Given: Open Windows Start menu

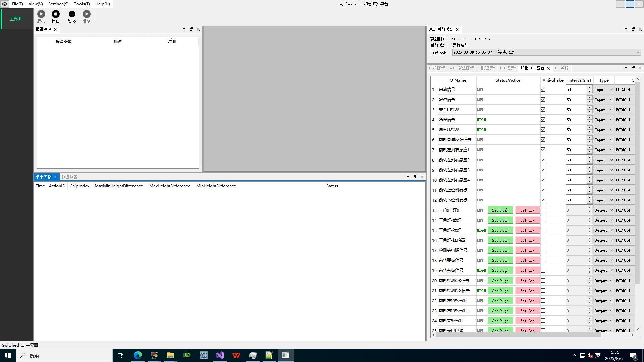Looking at the screenshot, I should pos(8,355).
